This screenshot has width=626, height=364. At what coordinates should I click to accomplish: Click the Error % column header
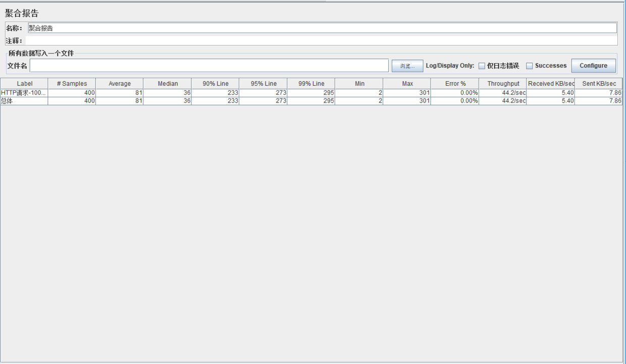455,84
